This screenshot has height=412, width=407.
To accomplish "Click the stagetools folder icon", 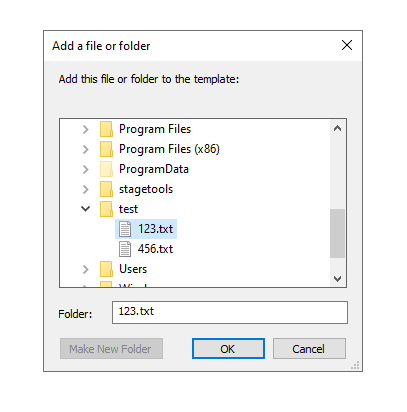I will coord(106,189).
